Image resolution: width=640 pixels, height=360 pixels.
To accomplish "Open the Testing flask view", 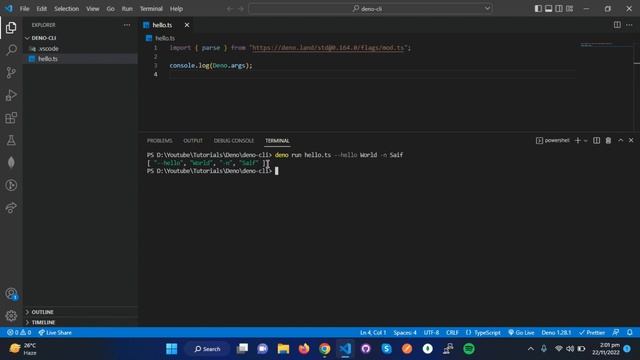I will point(11,140).
